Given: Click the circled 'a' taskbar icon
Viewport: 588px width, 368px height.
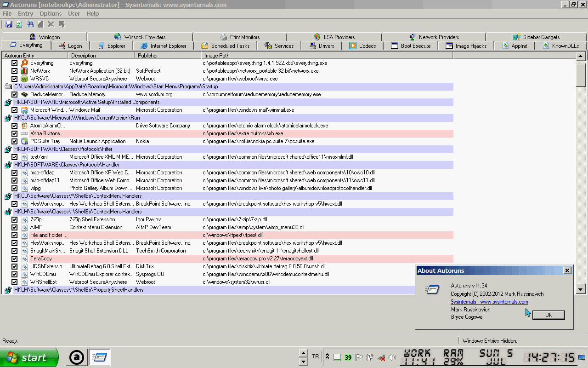Looking at the screenshot, I should pos(77,357).
